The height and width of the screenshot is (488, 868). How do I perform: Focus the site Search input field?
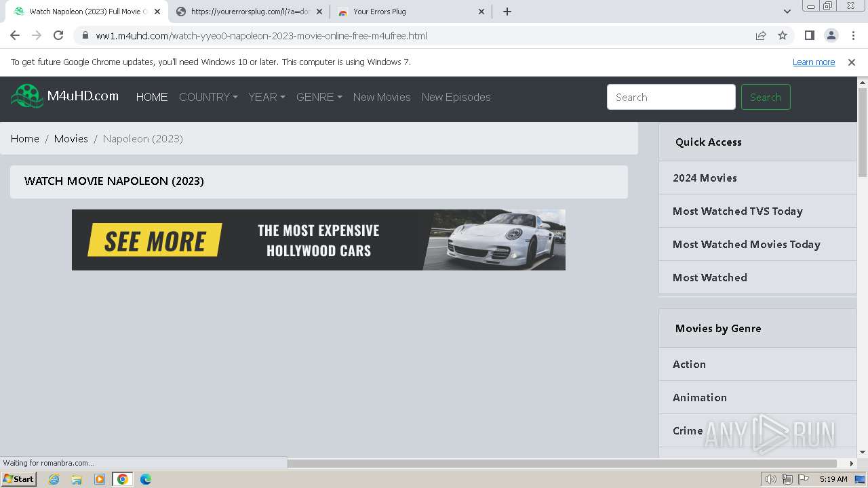click(x=671, y=97)
